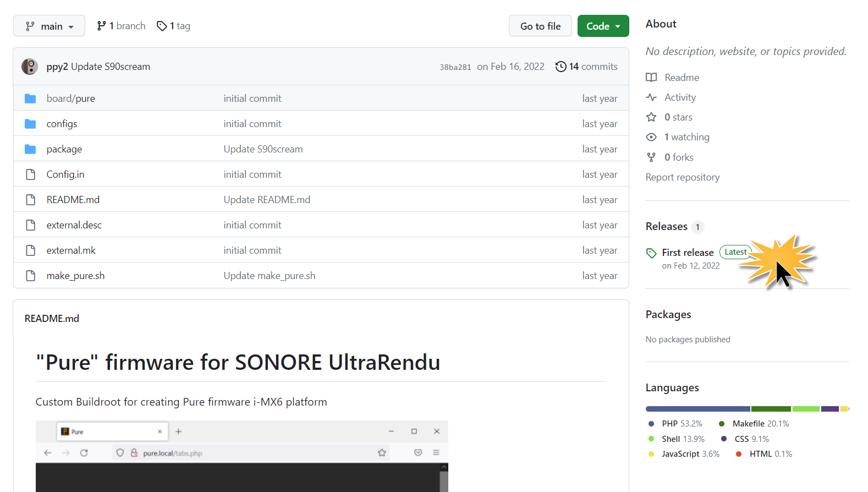This screenshot has height=492, width=868.
Task: Click the stars star icon
Action: point(651,117)
